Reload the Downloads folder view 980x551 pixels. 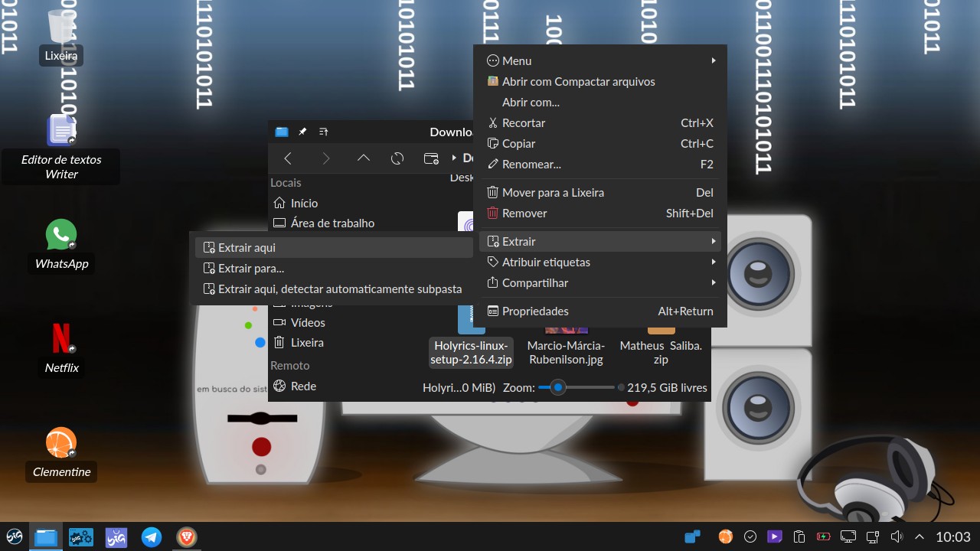point(397,158)
